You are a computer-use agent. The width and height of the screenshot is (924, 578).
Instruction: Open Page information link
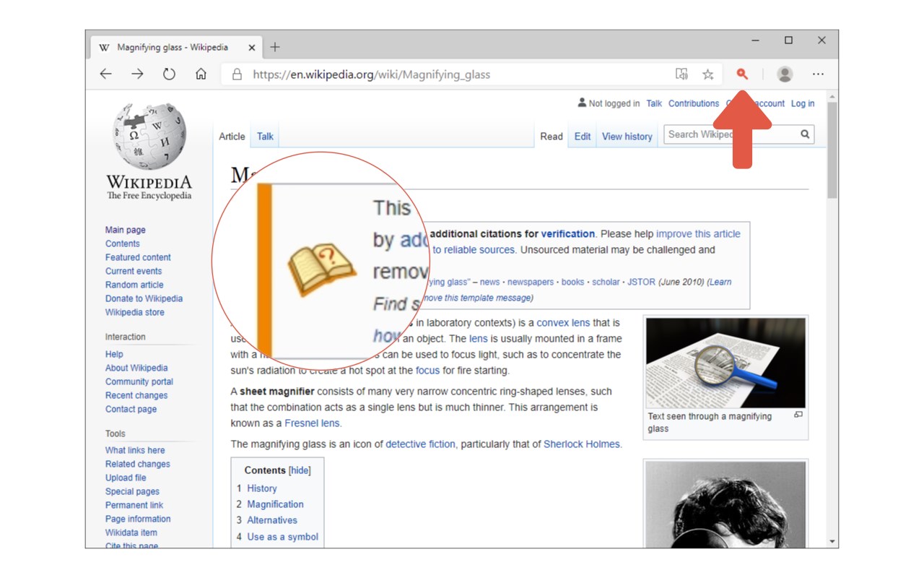138,519
